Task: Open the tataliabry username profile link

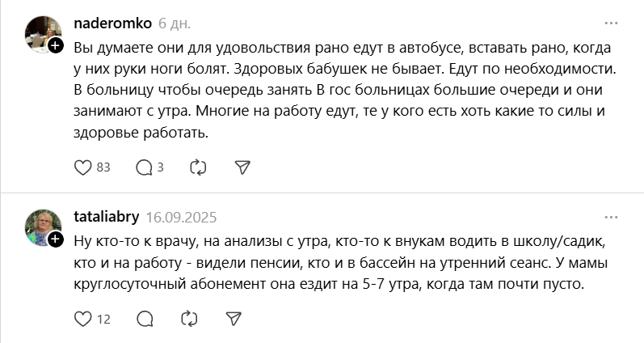Action: pyautogui.click(x=107, y=217)
